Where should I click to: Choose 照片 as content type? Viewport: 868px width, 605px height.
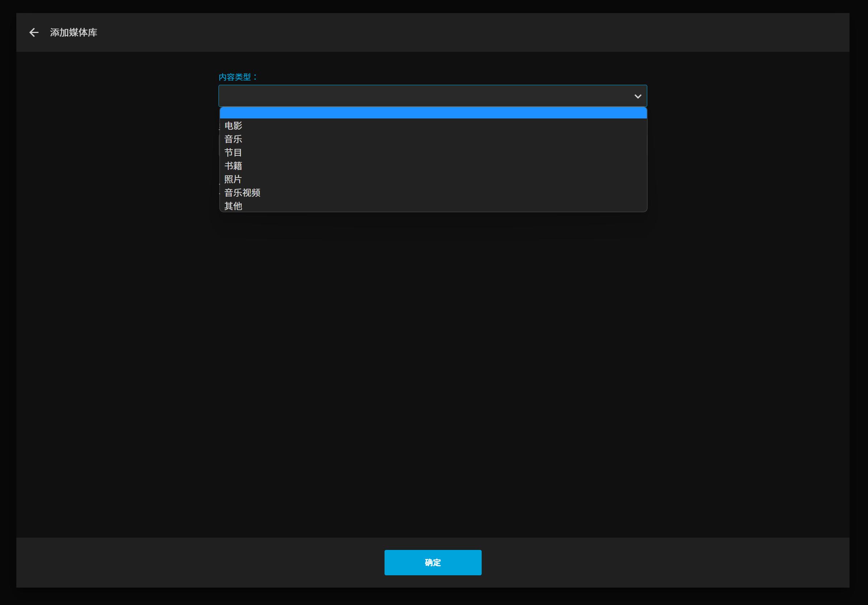233,179
